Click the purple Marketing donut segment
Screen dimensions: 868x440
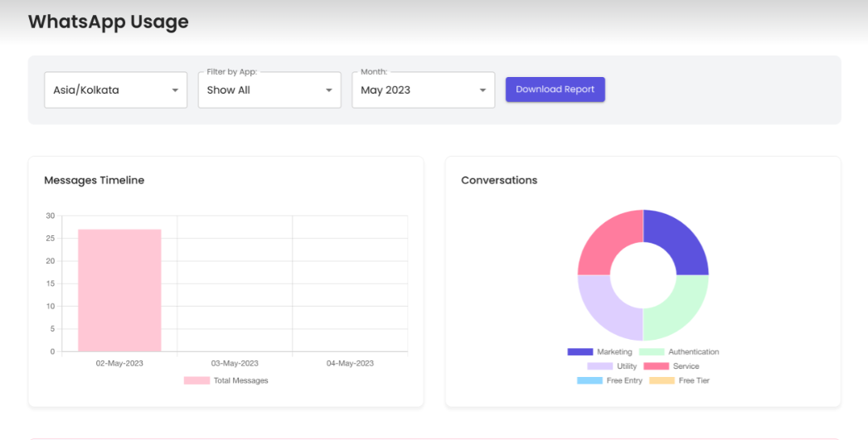pyautogui.click(x=680, y=239)
